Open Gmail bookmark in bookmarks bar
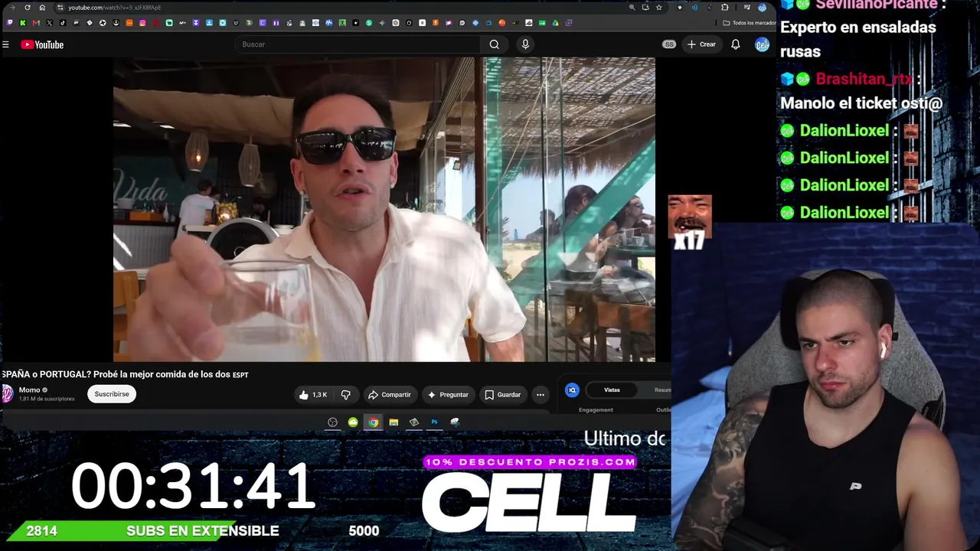Screen dimensions: 980x551 pos(36,23)
